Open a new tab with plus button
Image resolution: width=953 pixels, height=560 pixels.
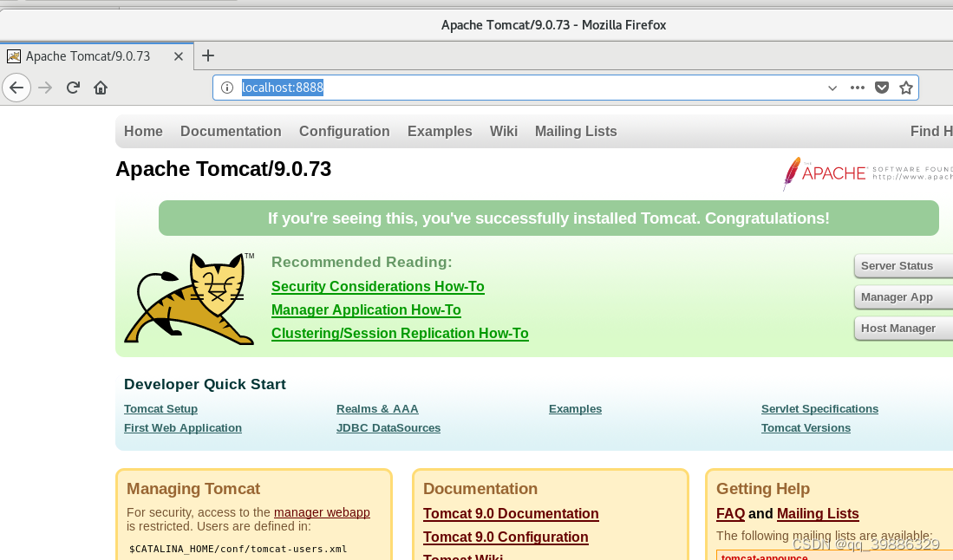pyautogui.click(x=208, y=55)
